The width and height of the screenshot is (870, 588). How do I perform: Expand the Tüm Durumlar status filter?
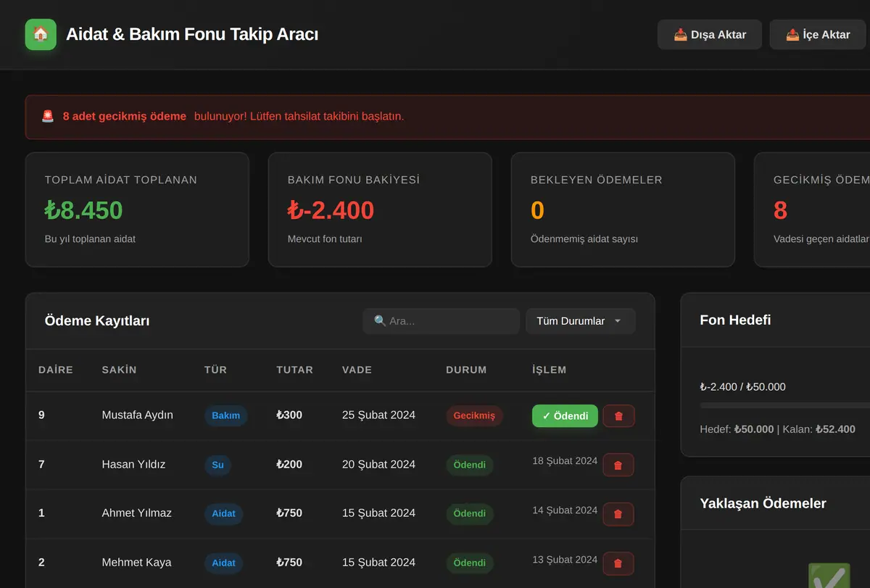(x=580, y=321)
